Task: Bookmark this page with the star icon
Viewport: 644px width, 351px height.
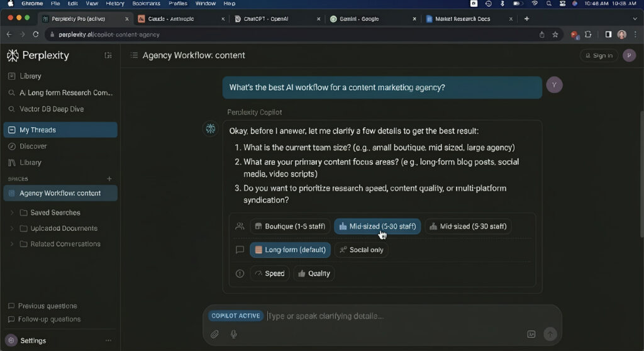Action: [555, 35]
